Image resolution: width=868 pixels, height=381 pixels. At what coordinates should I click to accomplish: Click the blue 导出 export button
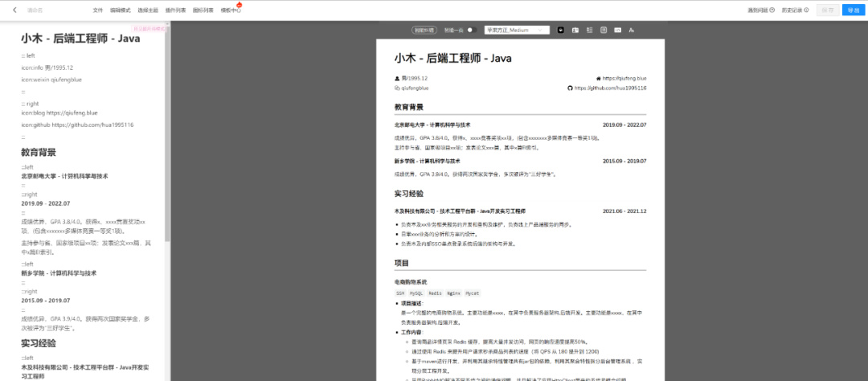point(854,10)
